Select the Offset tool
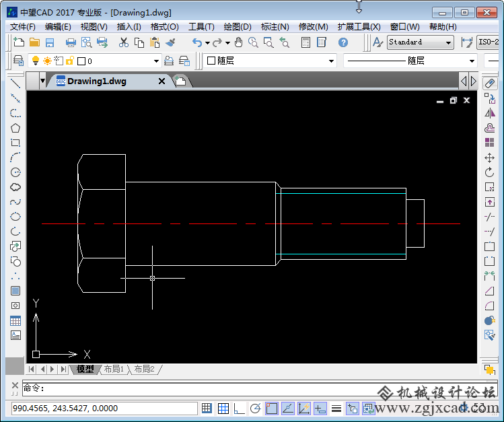 (x=490, y=128)
